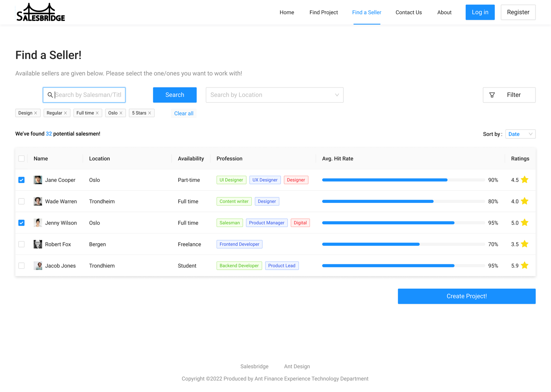Go to the Home nav item

click(x=287, y=12)
